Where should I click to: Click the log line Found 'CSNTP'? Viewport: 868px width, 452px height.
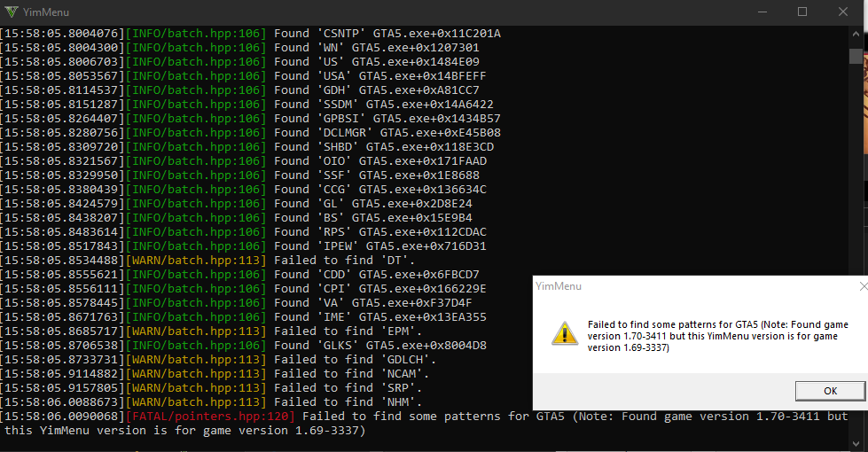click(250, 34)
